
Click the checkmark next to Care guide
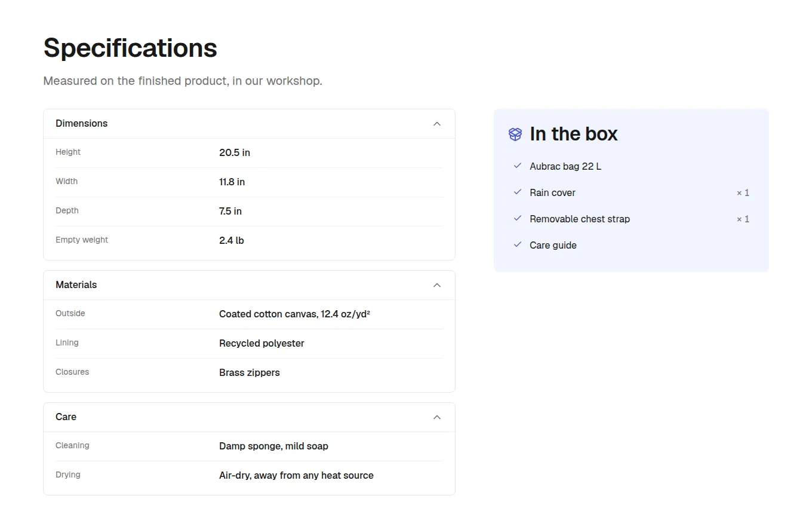tap(518, 244)
